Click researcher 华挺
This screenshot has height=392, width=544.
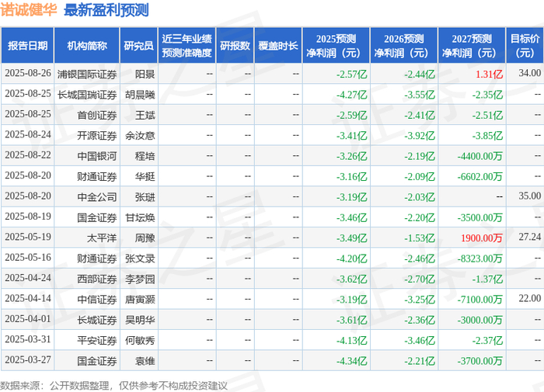(145, 176)
